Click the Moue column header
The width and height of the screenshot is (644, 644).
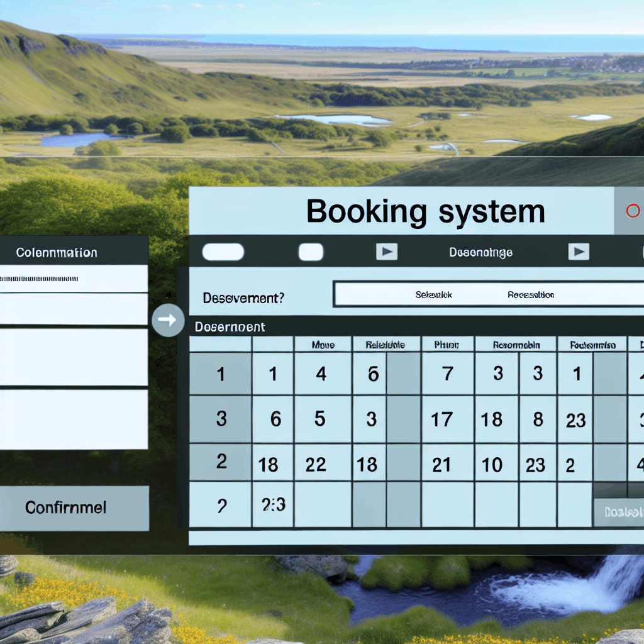coord(323,345)
